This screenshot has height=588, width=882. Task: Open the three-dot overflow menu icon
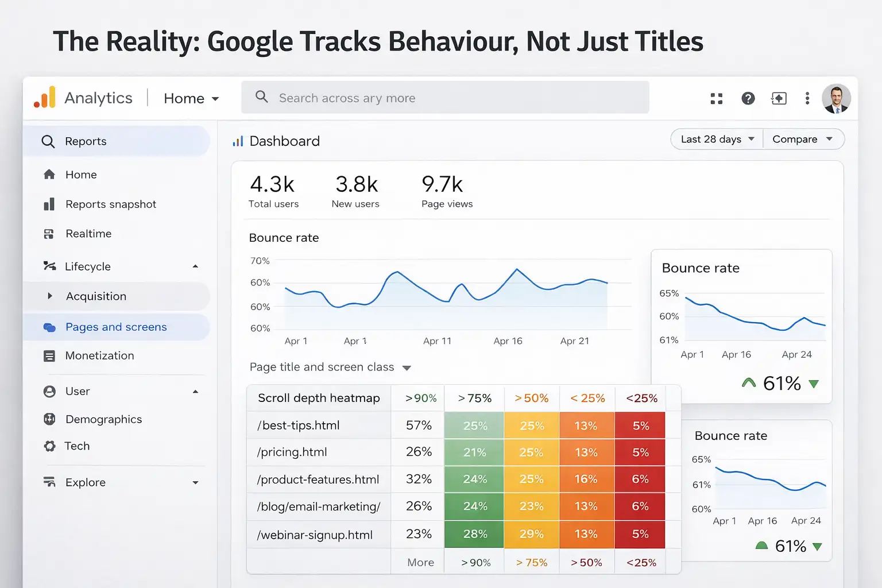[x=807, y=98]
